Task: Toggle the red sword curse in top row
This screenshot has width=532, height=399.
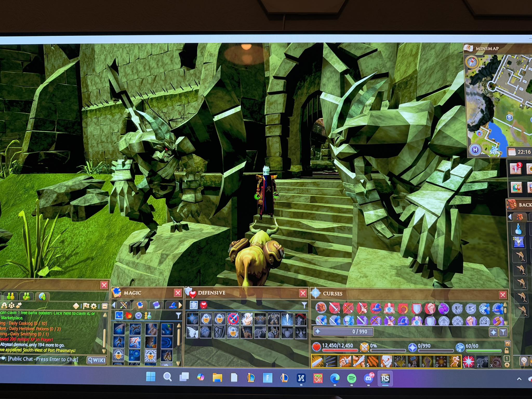Action: pyautogui.click(x=335, y=308)
